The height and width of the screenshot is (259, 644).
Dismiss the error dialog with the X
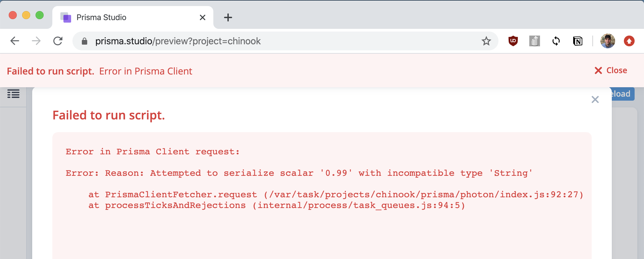pos(595,100)
